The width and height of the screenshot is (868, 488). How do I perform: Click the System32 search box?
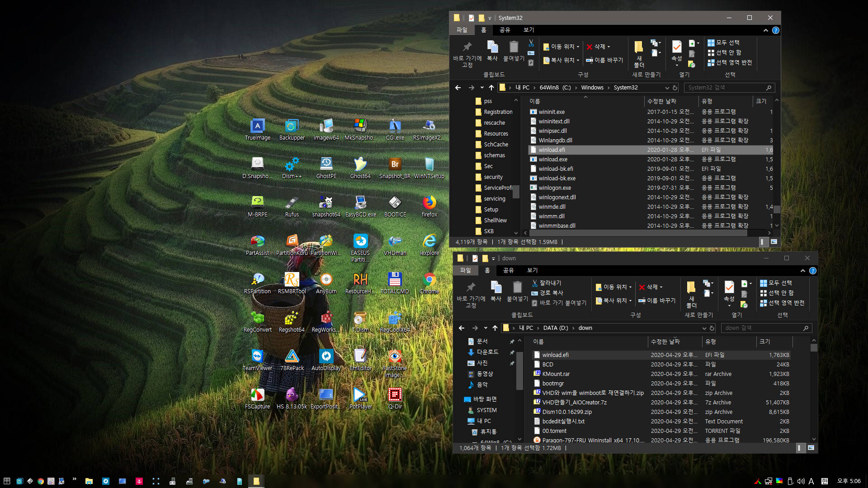pyautogui.click(x=729, y=88)
